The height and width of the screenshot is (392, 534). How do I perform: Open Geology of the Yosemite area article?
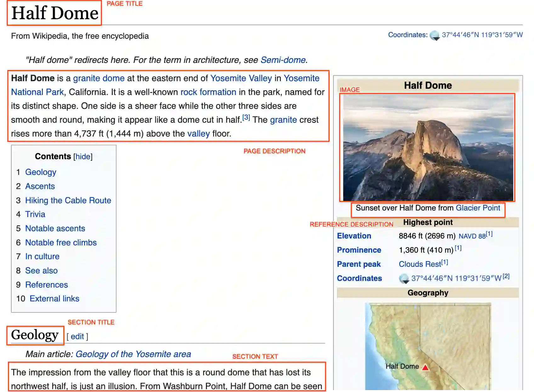click(133, 354)
